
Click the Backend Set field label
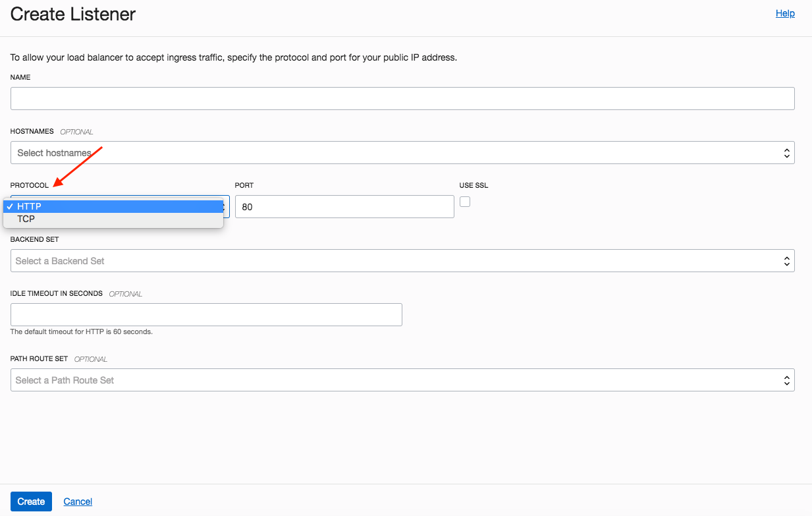pos(34,240)
